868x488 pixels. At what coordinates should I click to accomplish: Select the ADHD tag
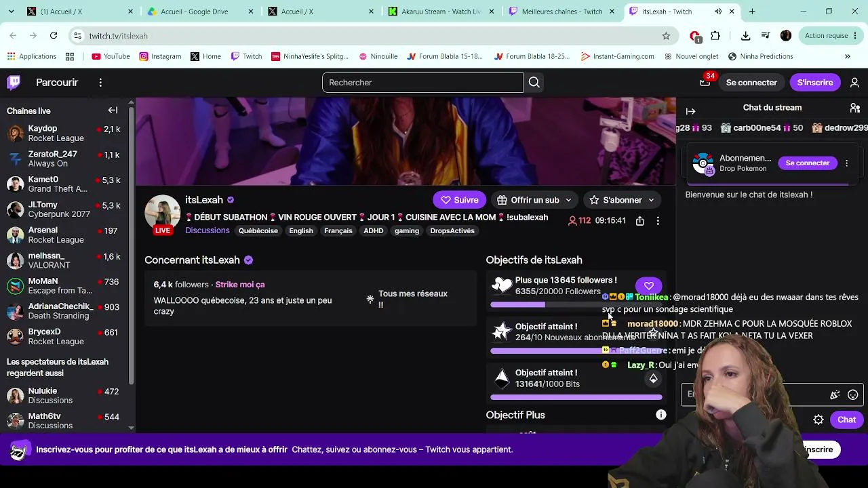(374, 231)
